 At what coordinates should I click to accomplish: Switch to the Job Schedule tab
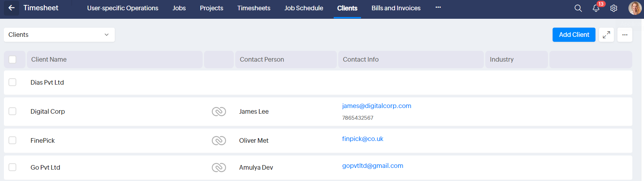pos(304,8)
